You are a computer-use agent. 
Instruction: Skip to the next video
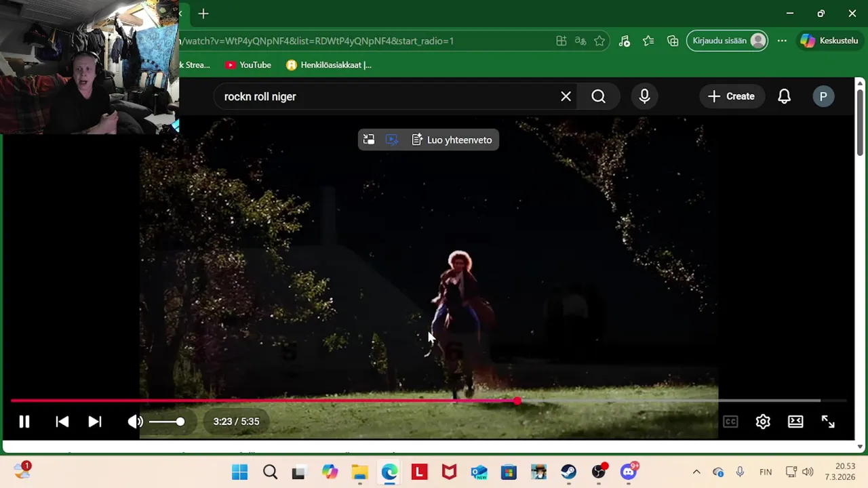95,422
